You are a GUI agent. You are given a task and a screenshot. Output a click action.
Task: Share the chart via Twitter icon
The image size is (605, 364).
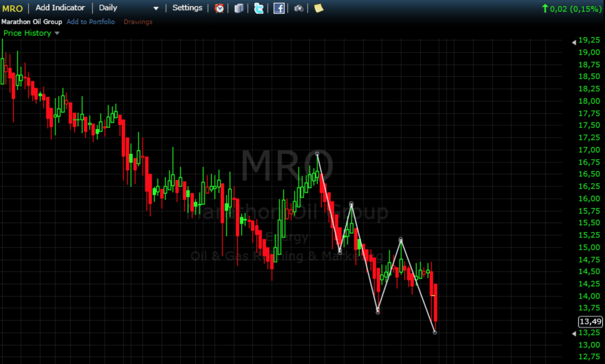click(258, 8)
